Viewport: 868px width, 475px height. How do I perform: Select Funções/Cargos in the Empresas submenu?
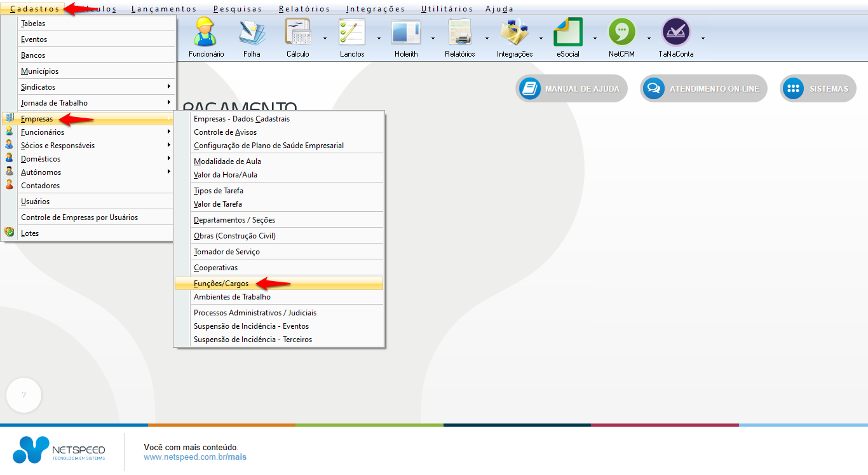(x=221, y=284)
